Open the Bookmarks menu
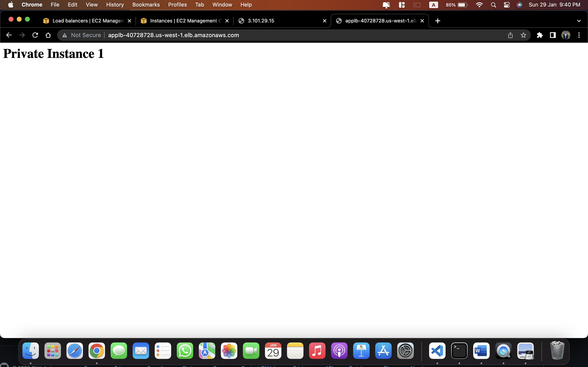588x367 pixels. pos(146,5)
